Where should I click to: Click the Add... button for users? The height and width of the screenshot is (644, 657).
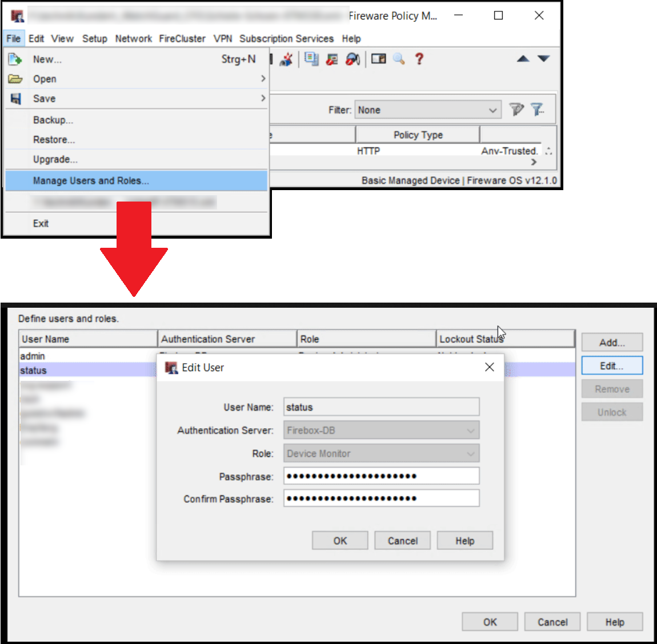(x=612, y=343)
